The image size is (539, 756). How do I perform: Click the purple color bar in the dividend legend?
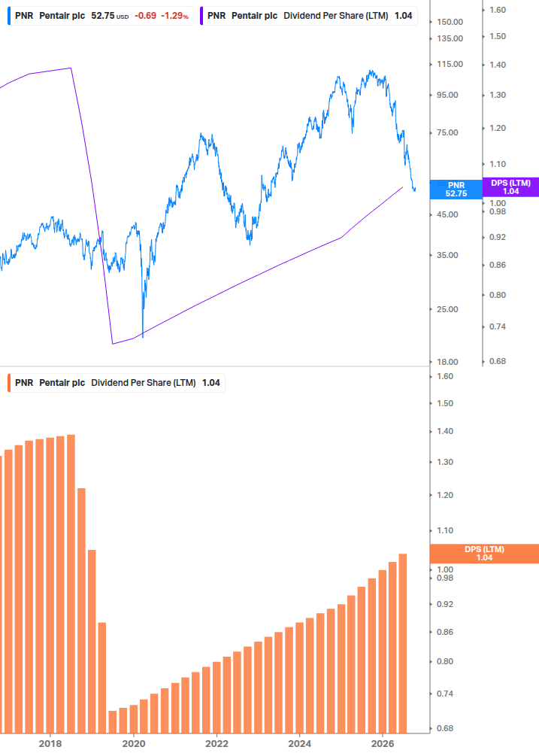pos(201,16)
